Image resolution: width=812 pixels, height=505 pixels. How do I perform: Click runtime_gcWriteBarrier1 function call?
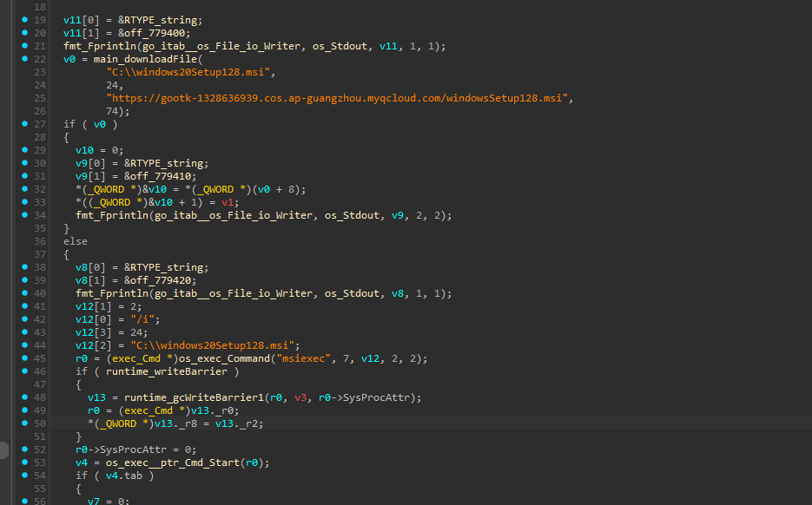(194, 397)
